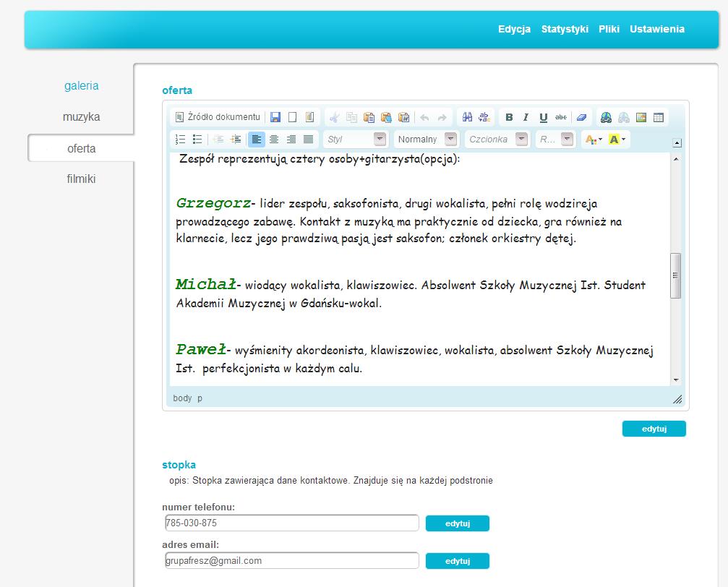
Task: Center align the text
Action: 274,140
